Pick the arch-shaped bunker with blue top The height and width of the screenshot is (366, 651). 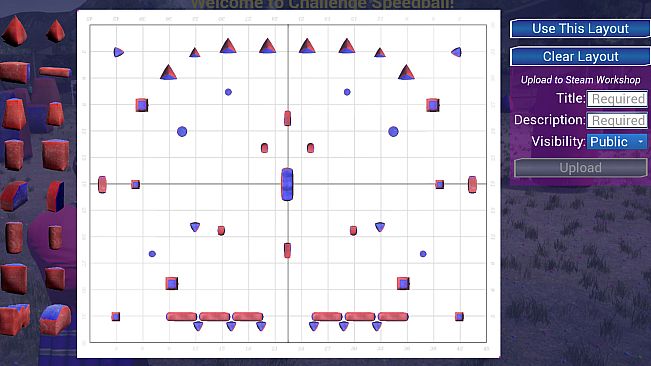tap(55, 319)
